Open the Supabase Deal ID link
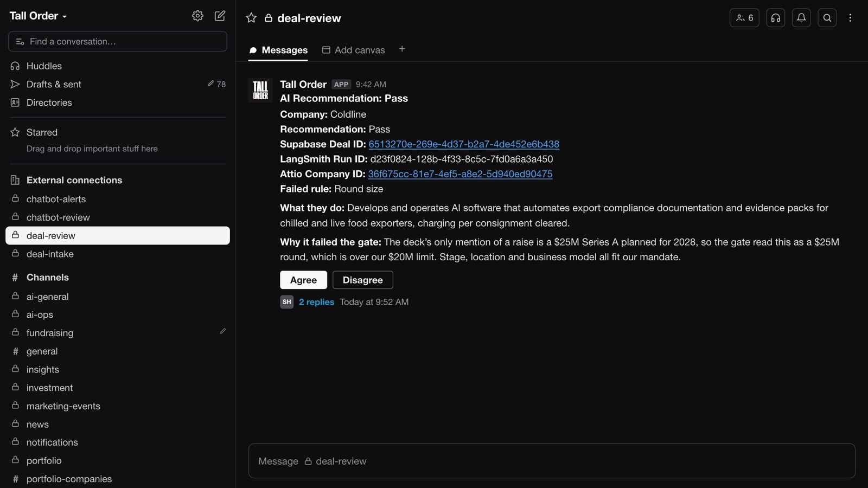868x488 pixels. 464,144
